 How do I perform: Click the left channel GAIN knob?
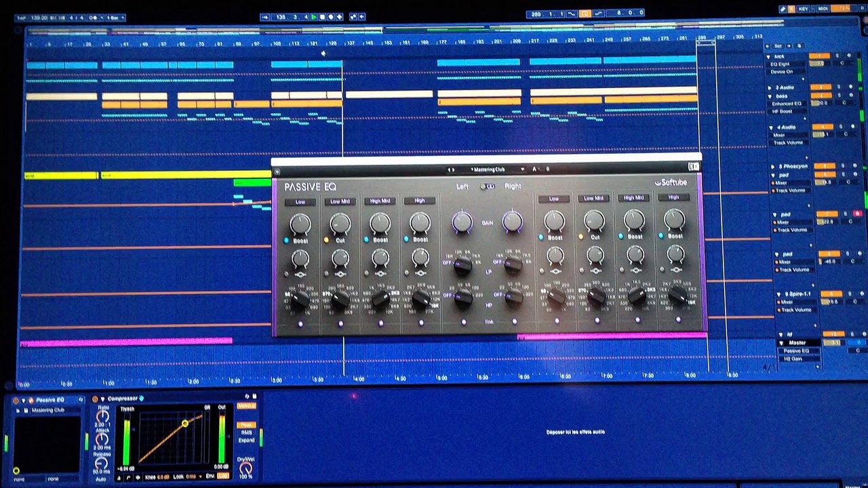click(x=462, y=222)
